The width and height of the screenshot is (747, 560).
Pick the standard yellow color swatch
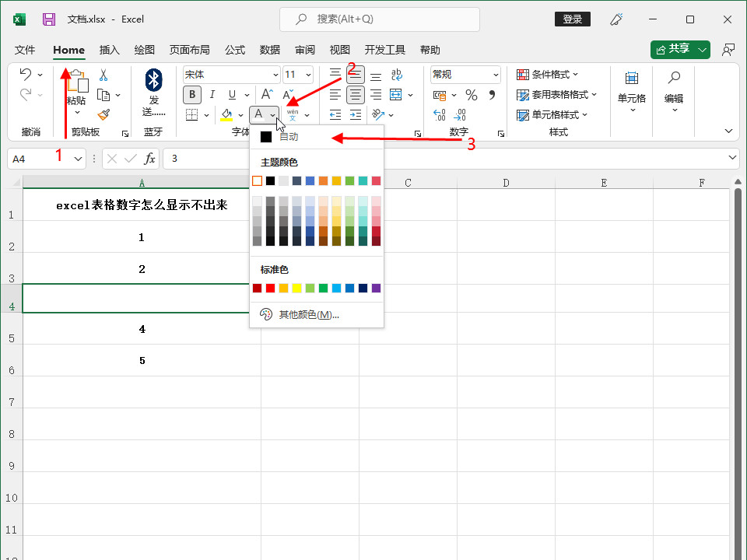[x=296, y=288]
